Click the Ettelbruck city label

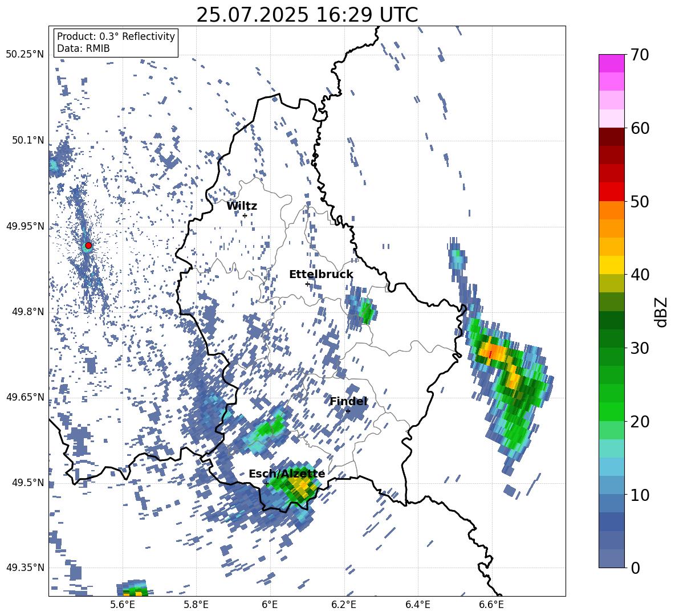[321, 275]
